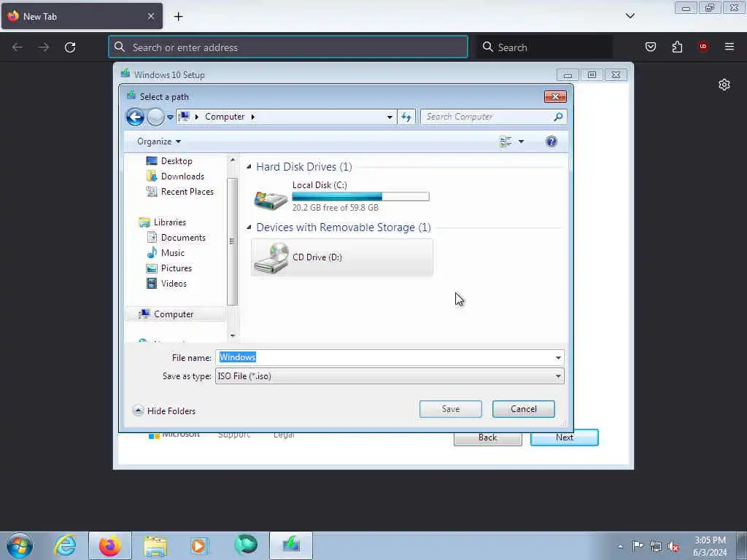Click the File name input field

pyautogui.click(x=384, y=357)
